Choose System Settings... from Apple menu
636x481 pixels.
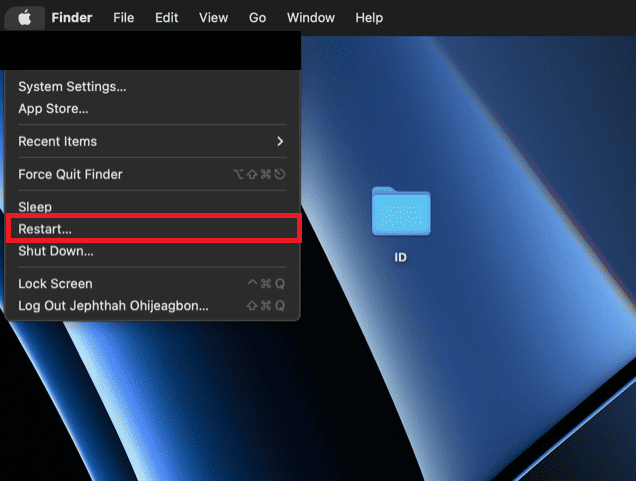pyautogui.click(x=72, y=87)
